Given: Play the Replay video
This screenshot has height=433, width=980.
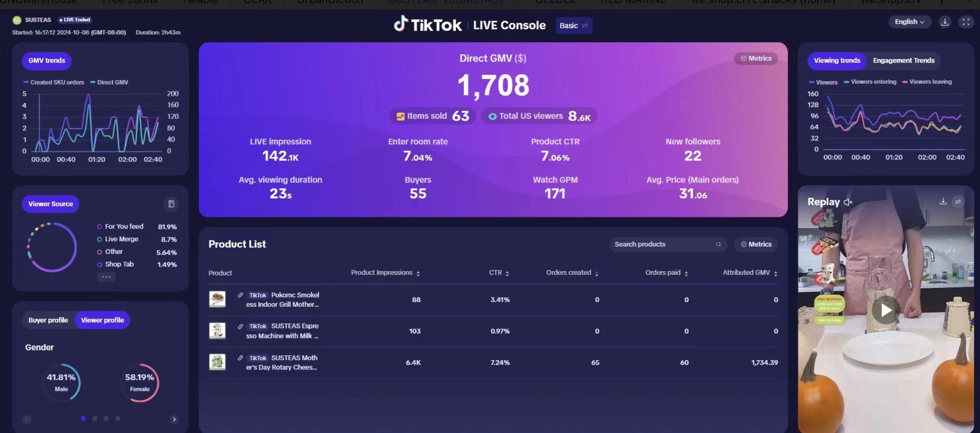Looking at the screenshot, I should tap(885, 310).
